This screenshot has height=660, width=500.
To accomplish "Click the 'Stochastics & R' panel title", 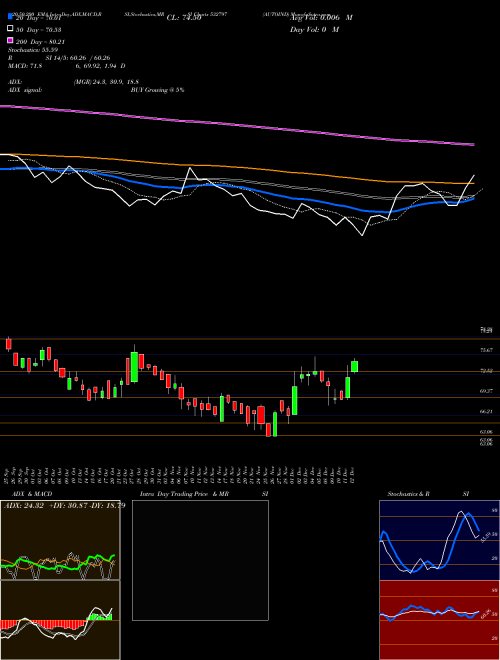I will click(x=408, y=494).
